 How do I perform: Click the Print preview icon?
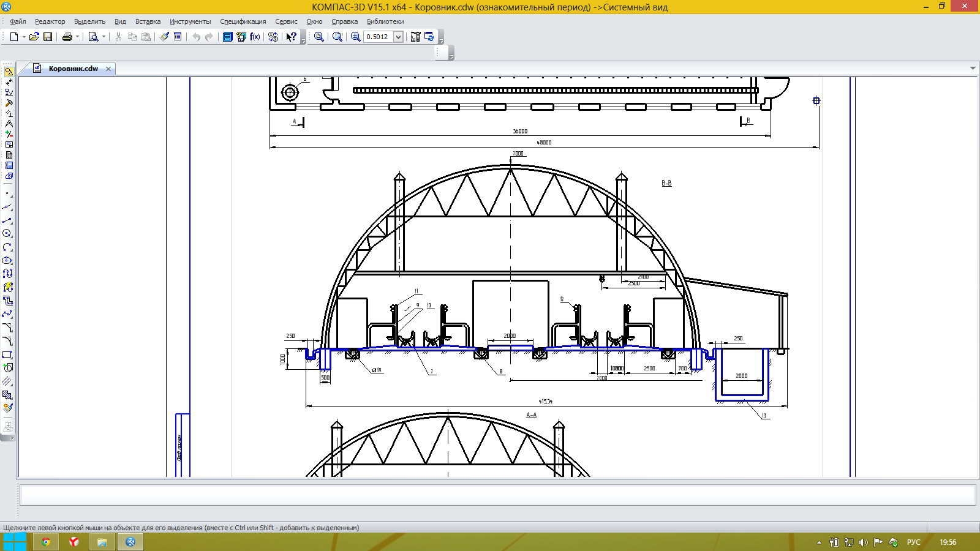pyautogui.click(x=93, y=37)
